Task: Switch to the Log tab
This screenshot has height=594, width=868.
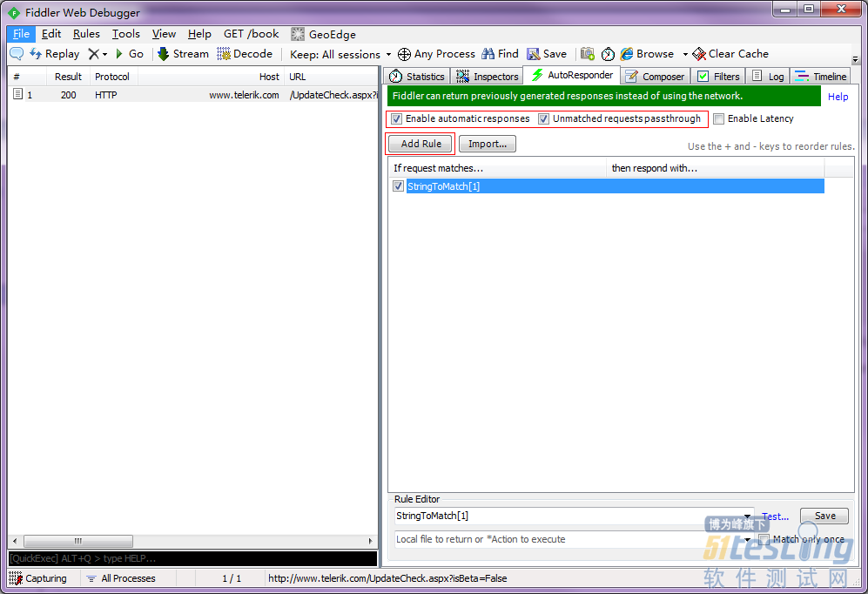Action: 769,77
